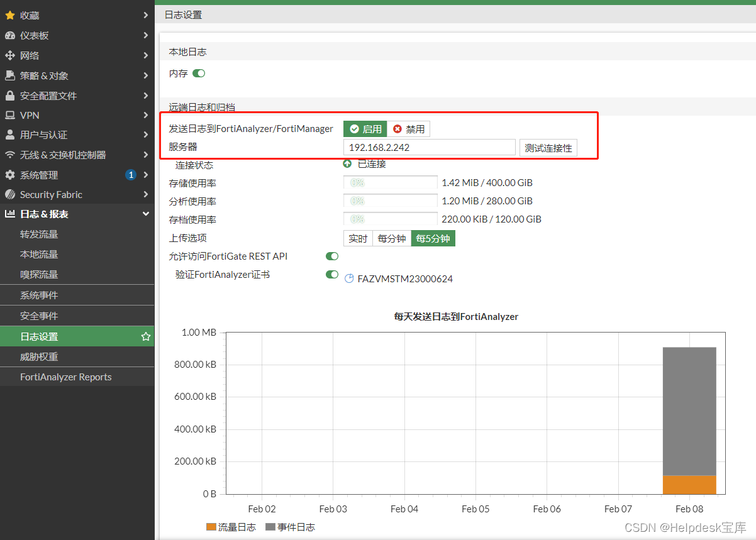Click the 已连接 status text
The height and width of the screenshot is (540, 756).
click(x=372, y=164)
